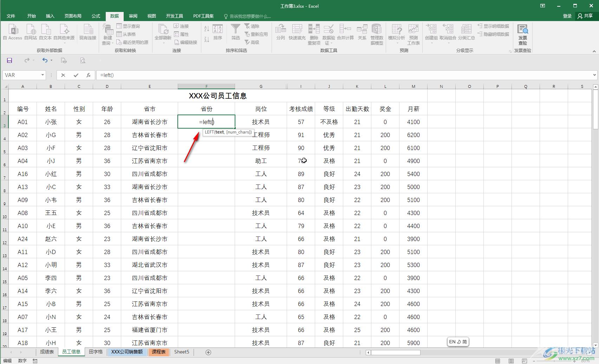
Task: Open Existing Connections (现有连接)
Action: [87, 32]
